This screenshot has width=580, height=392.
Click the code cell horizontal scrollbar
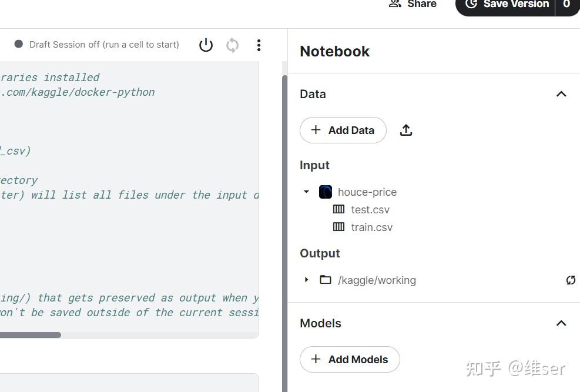click(29, 335)
